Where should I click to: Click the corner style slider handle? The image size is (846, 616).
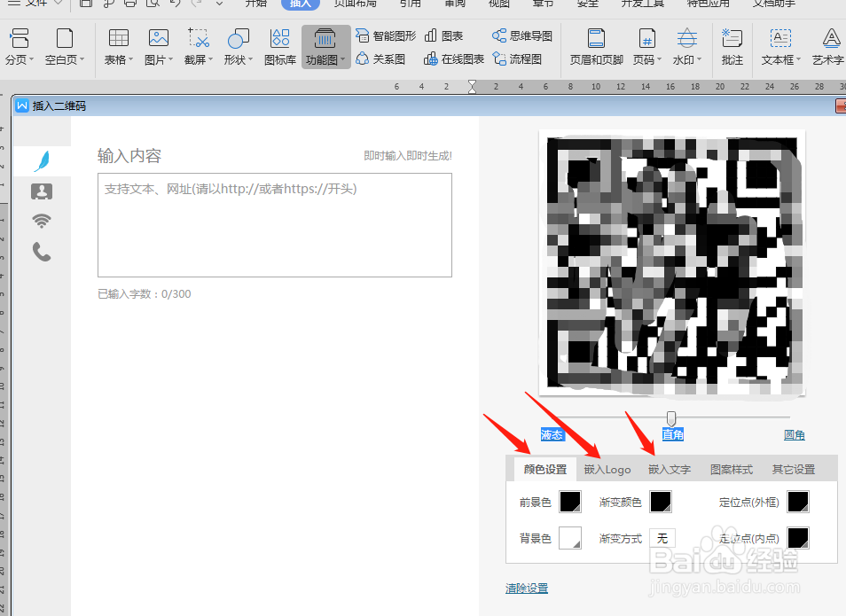(671, 418)
